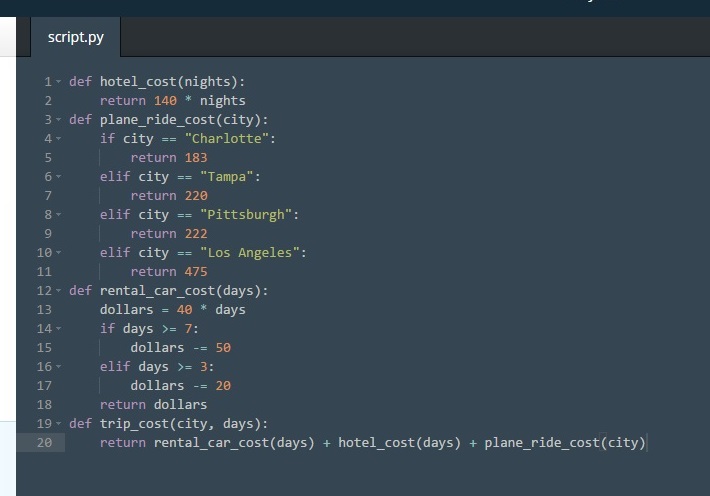Collapse the fold arrow on line 10
The width and height of the screenshot is (710, 496).
59,253
